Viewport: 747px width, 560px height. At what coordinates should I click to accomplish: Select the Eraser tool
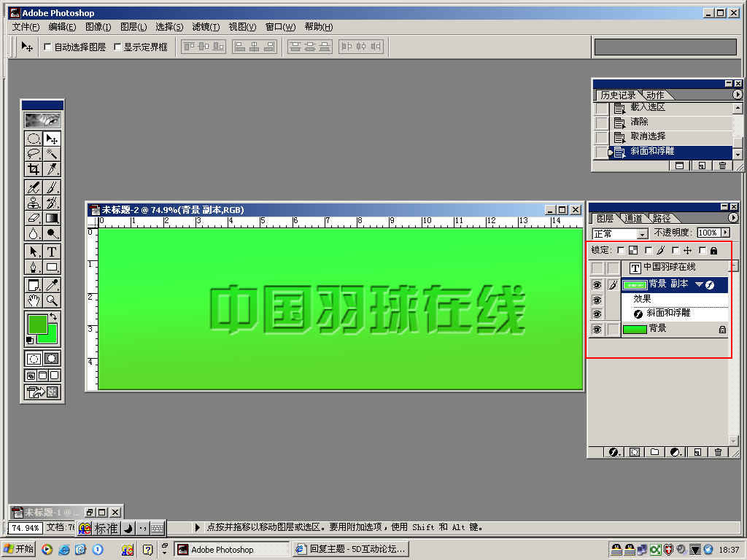click(34, 218)
